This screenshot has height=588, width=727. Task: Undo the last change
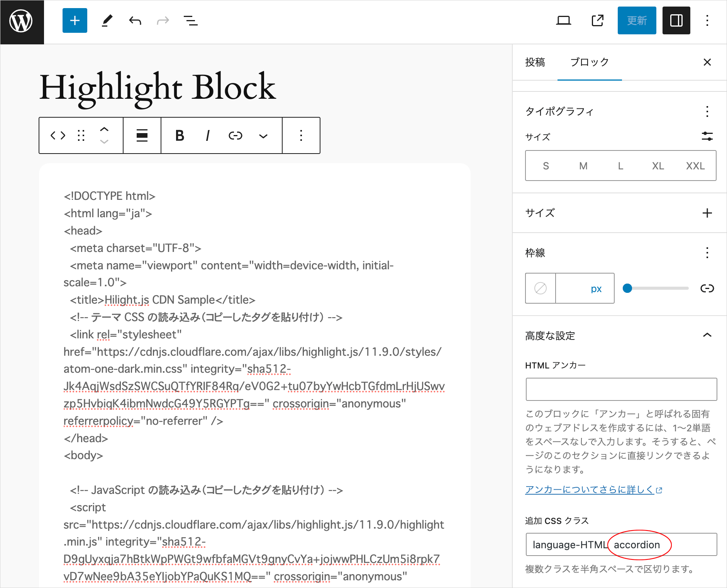135,20
